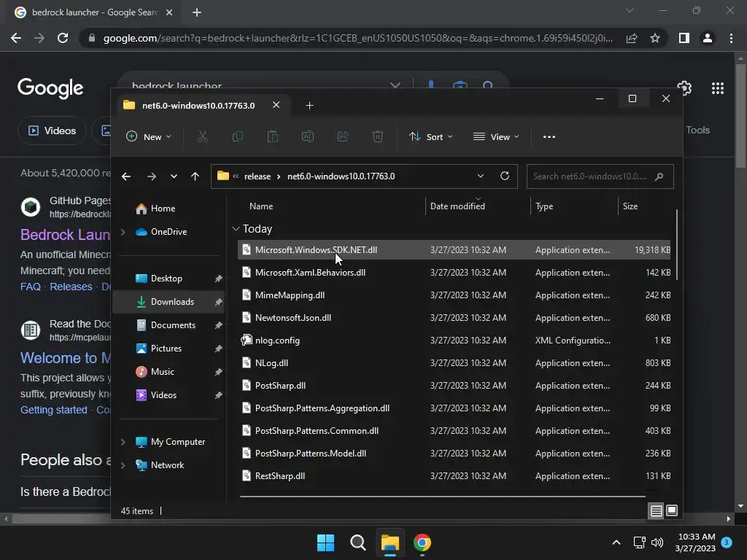Click the release breadcrumb in address bar
The image size is (747, 560).
click(258, 176)
